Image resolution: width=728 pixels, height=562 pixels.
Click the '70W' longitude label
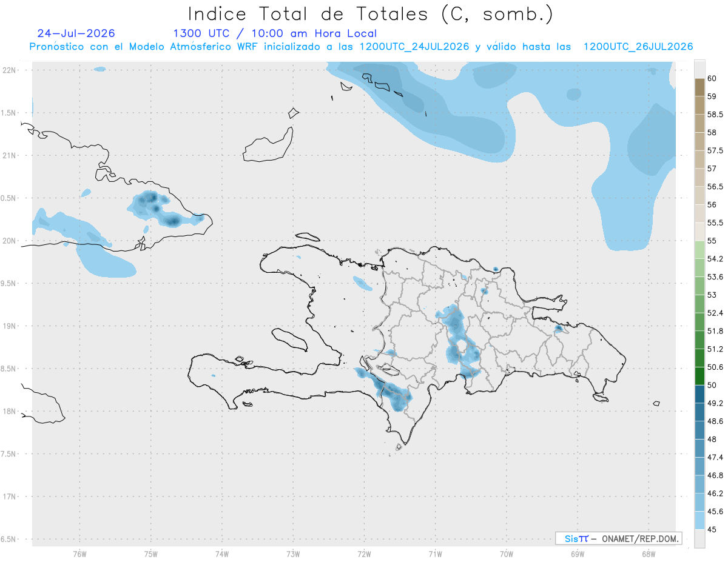[x=507, y=554]
